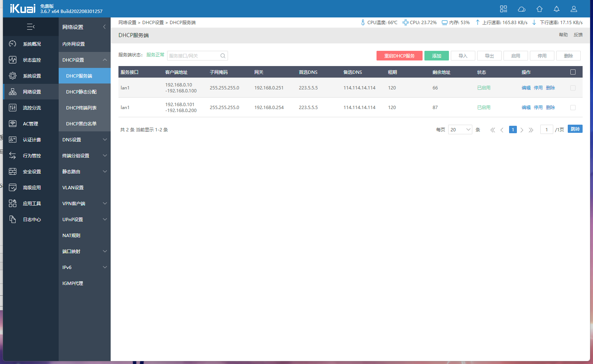The image size is (593, 364).
Task: Go to home icon in header
Action: (540, 9)
